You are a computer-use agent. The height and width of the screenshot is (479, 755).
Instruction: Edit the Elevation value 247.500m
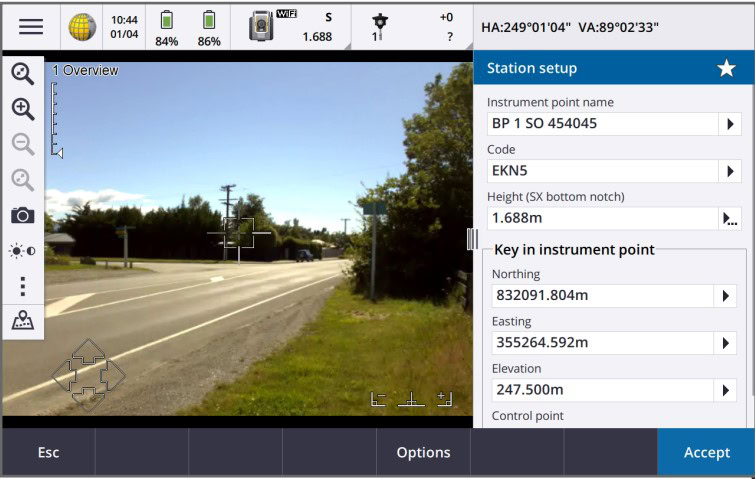(602, 390)
